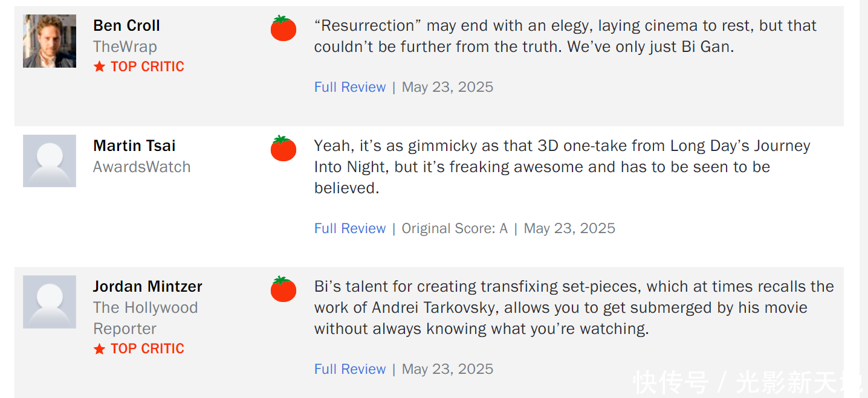Click the fresh tomato icon beside Jordan Mintzer's review
Screen dimensions: 868x398
283,289
